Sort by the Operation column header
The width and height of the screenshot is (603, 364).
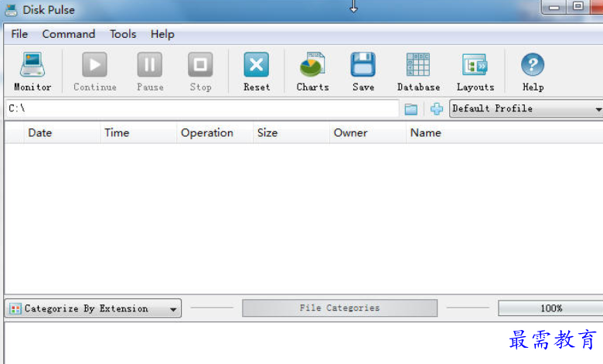tap(215, 133)
